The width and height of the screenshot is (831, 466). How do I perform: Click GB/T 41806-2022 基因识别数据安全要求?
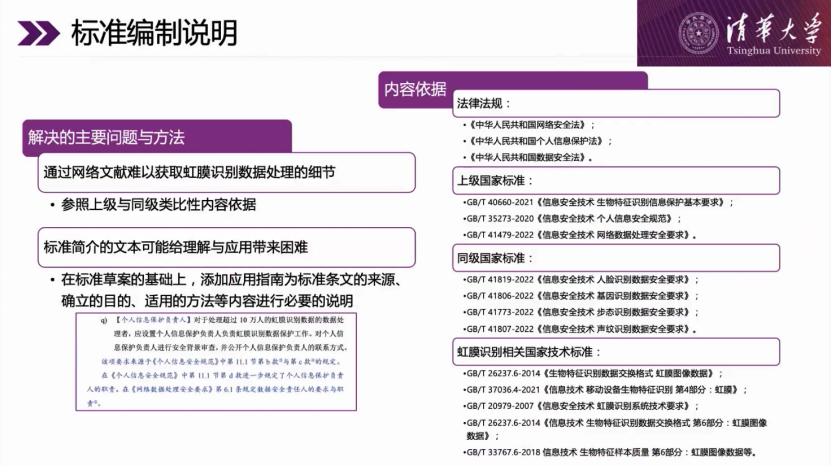tap(581, 296)
